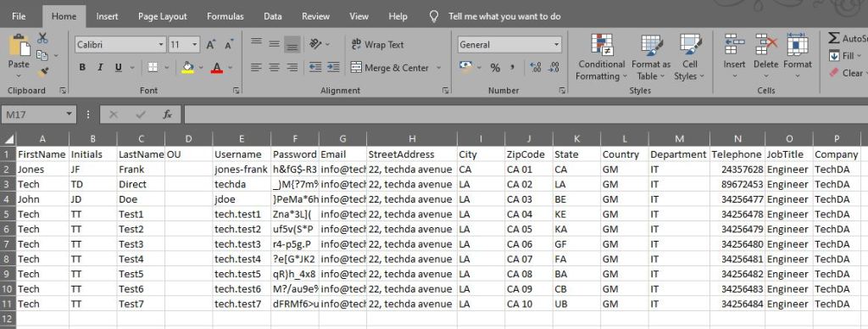Toggle bold formatting

(82, 68)
